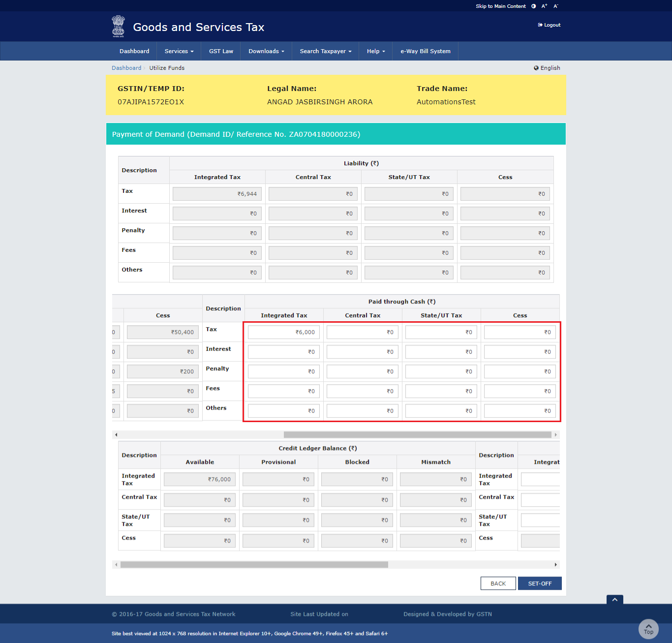Click the Top scroll-up circle icon
672x643 pixels.
[648, 629]
